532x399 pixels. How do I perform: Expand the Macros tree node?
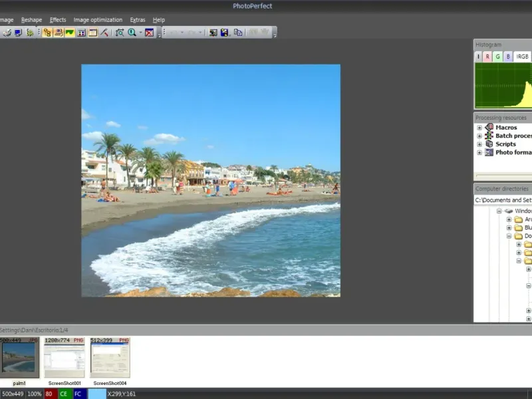click(x=479, y=127)
